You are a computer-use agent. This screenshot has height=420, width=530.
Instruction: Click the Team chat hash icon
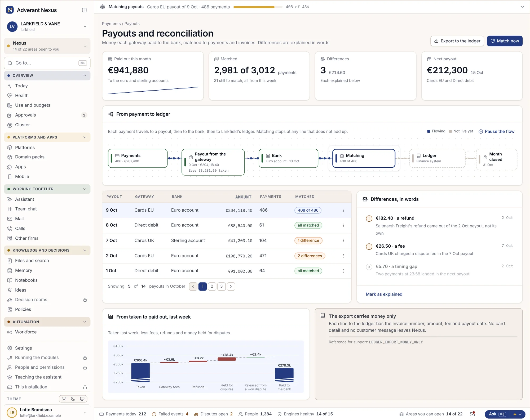pyautogui.click(x=10, y=209)
